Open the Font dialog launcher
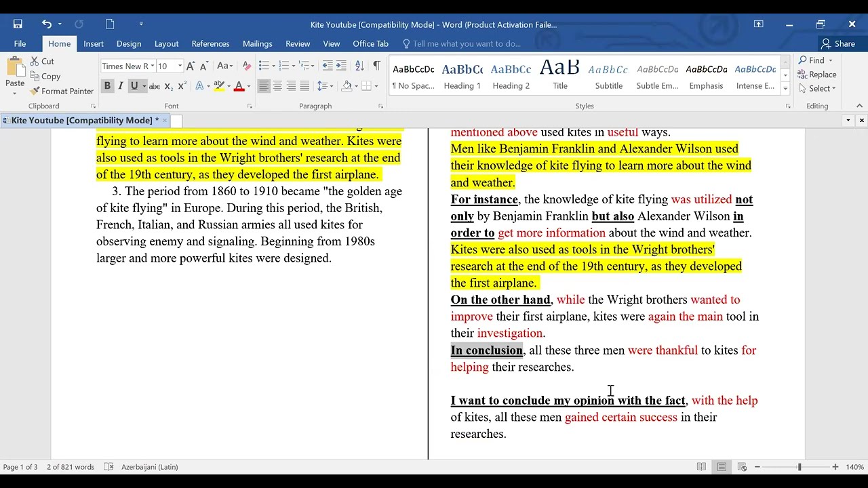Image resolution: width=868 pixels, height=488 pixels. pyautogui.click(x=250, y=106)
